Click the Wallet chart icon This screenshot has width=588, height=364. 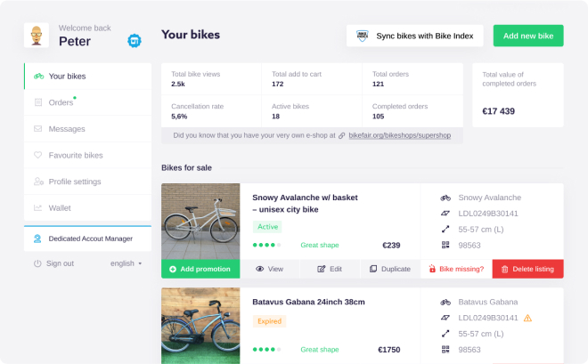[x=37, y=207]
